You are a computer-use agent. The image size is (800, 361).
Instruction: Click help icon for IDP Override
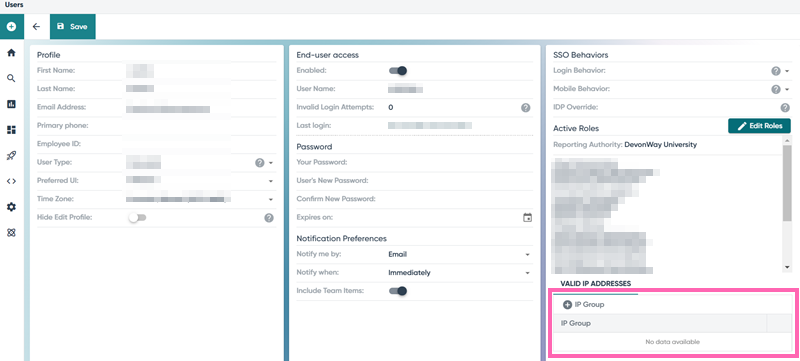pyautogui.click(x=785, y=108)
